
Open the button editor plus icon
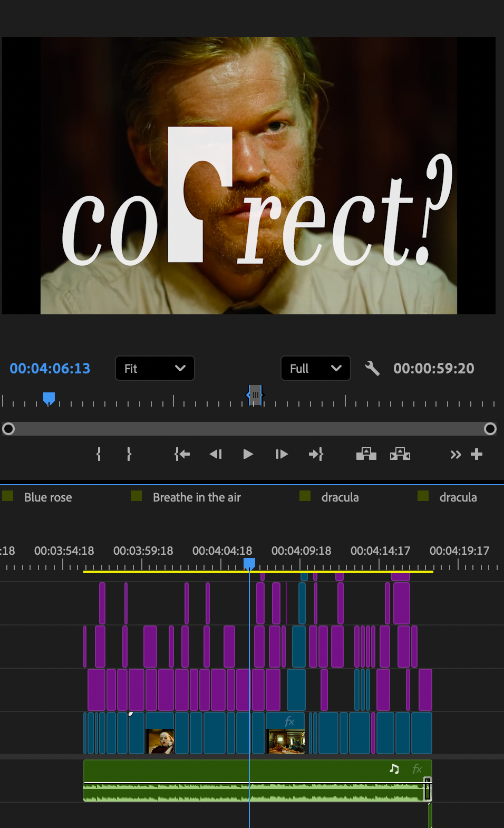[477, 454]
